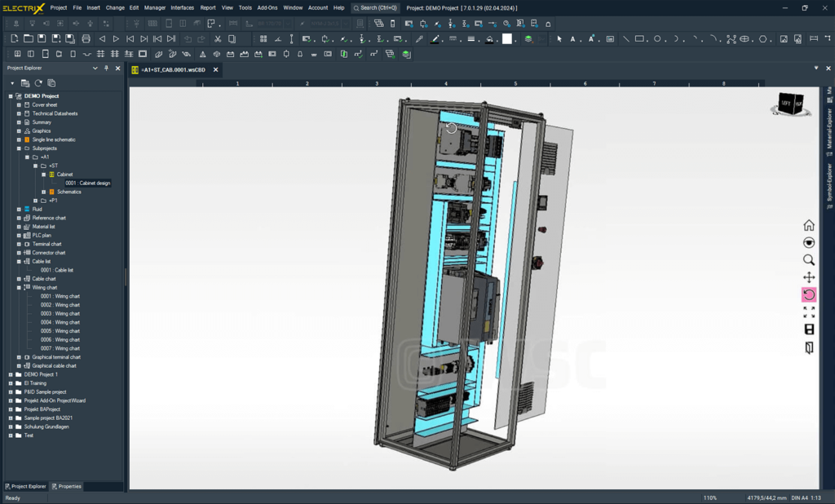This screenshot has width=835, height=504.
Task: Toggle the eye view icon in right sidebar
Action: (808, 242)
